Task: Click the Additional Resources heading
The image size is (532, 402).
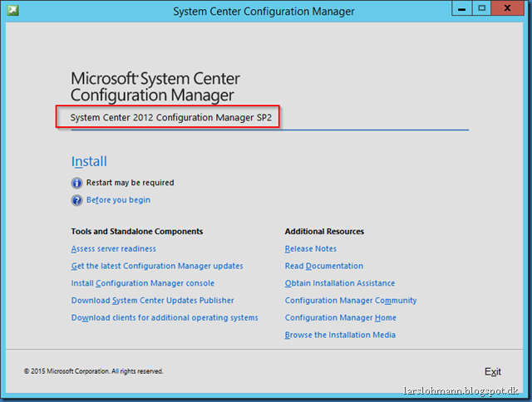Action: 324,232
